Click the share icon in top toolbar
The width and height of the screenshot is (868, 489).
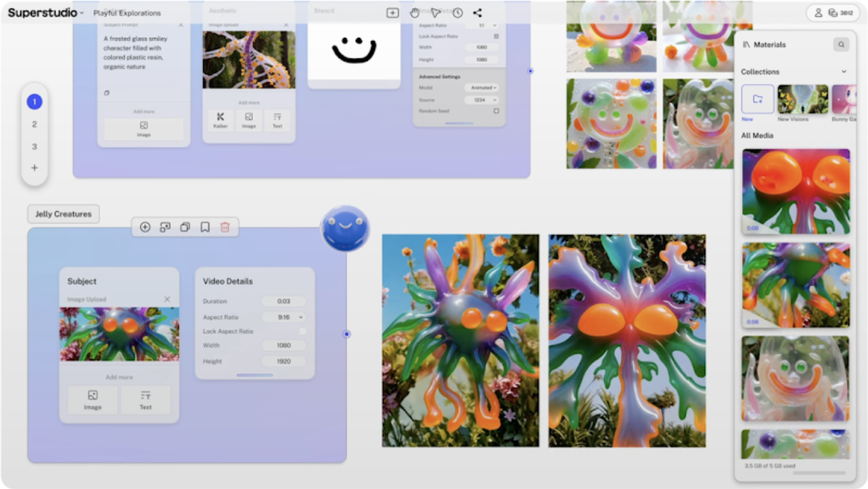point(477,13)
